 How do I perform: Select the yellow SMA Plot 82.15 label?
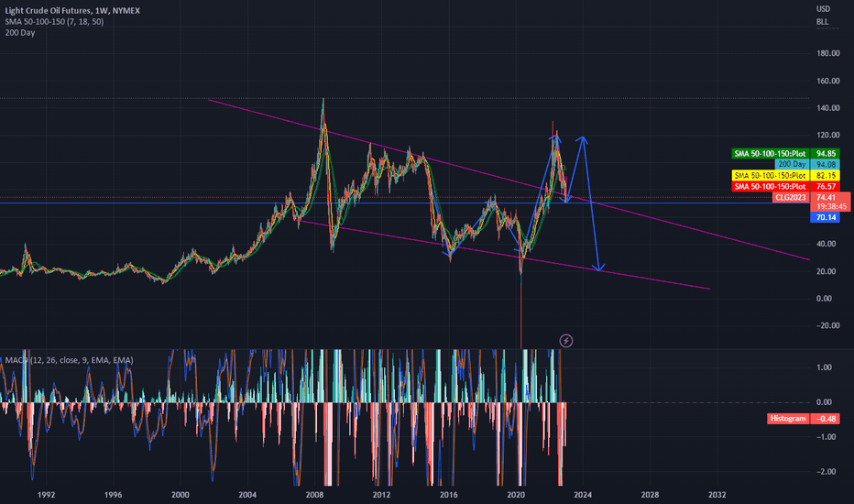click(x=785, y=175)
